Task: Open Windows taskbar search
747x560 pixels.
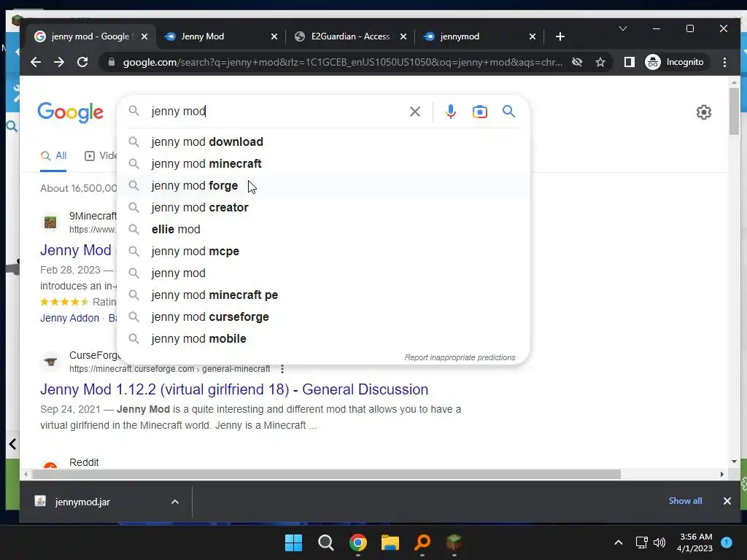Action: (x=326, y=542)
